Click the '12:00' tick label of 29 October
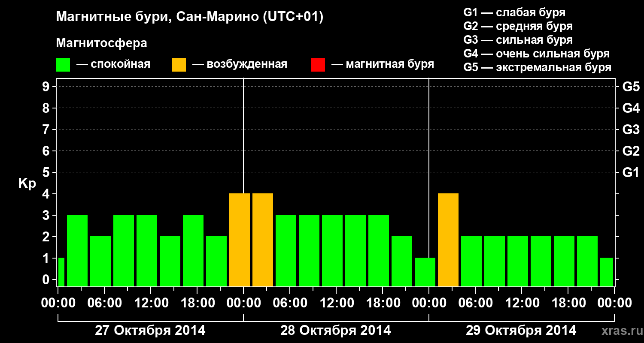 pyautogui.click(x=522, y=303)
